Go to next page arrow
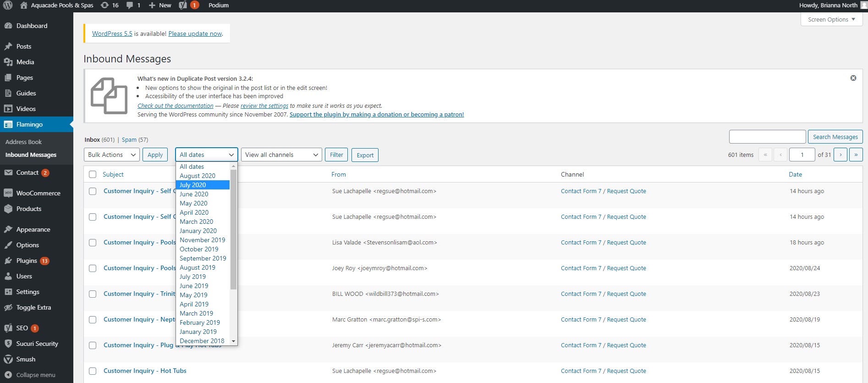This screenshot has height=383, width=868. point(841,155)
